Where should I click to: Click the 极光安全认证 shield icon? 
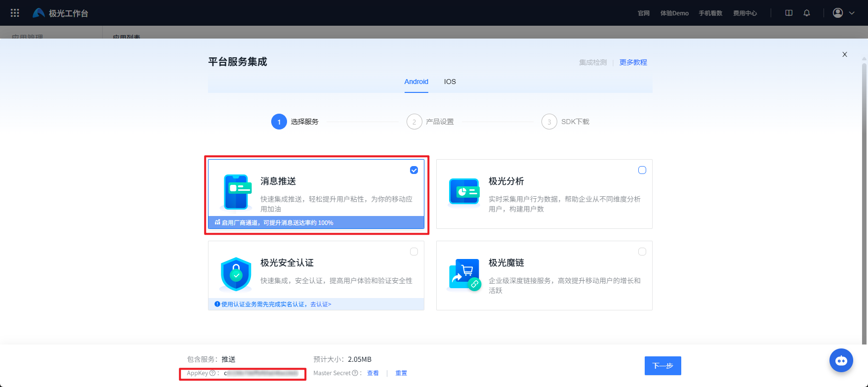tap(236, 274)
